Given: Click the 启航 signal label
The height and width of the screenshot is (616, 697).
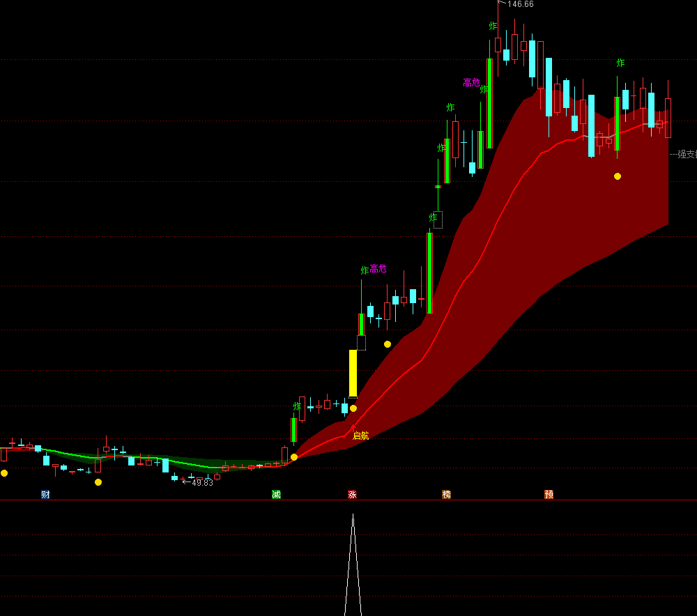Looking at the screenshot, I should [x=360, y=436].
